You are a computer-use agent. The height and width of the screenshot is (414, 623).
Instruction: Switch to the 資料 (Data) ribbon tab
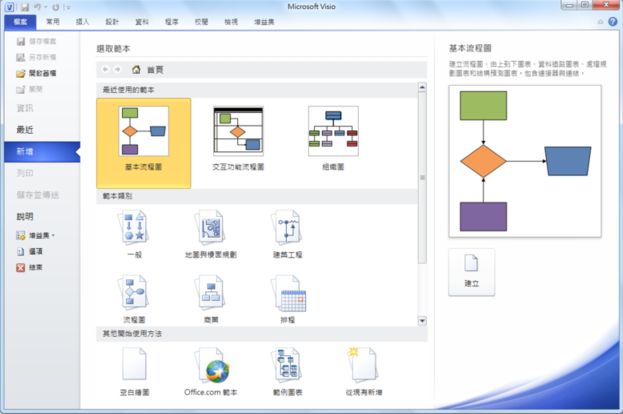click(x=142, y=22)
